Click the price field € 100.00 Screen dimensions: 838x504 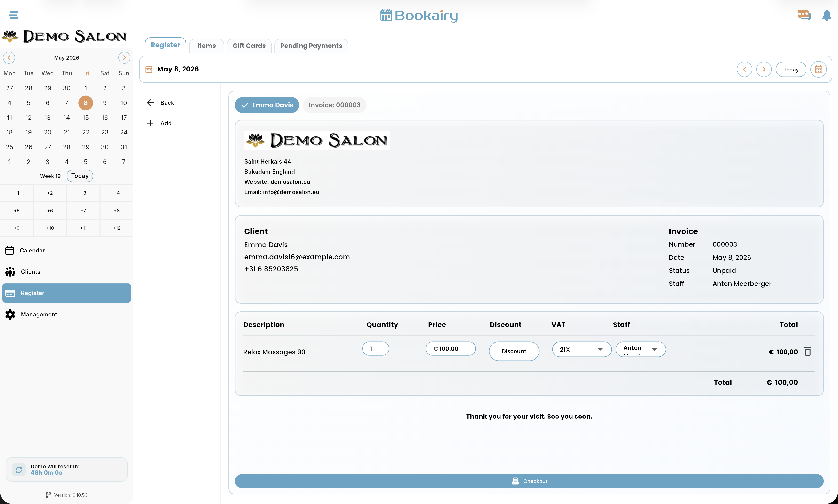[x=451, y=348]
